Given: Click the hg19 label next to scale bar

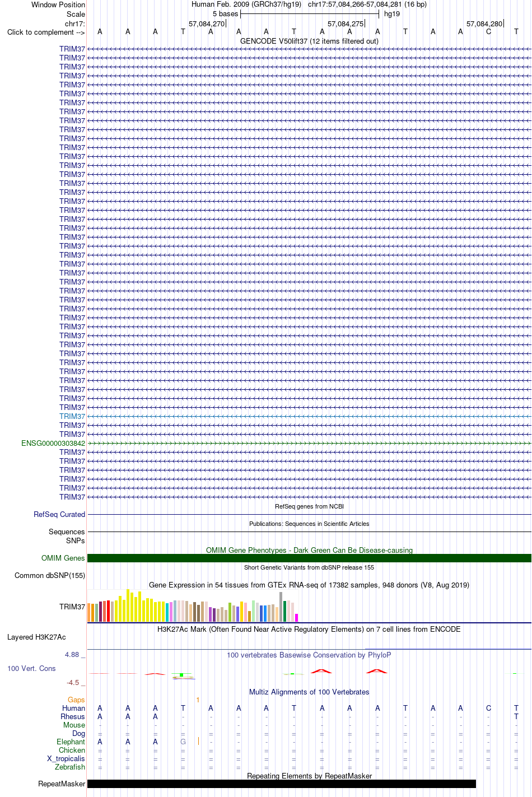Looking at the screenshot, I should 392,13.
